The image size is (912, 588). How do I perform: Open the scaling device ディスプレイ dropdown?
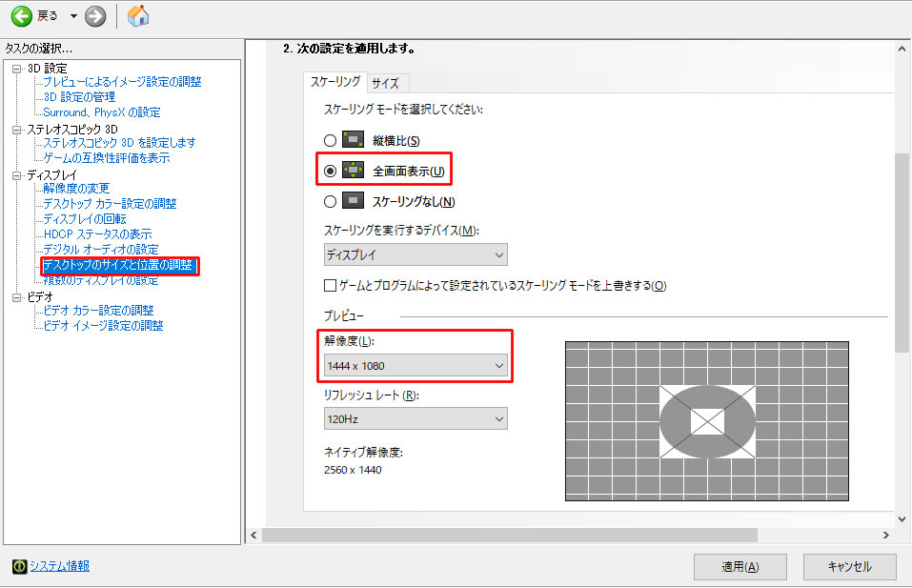(x=415, y=254)
